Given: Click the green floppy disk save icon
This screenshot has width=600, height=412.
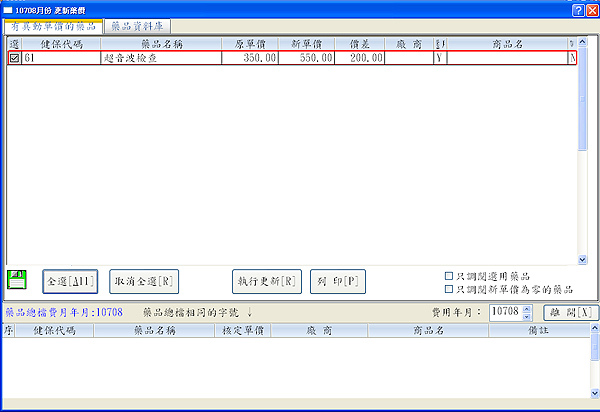Looking at the screenshot, I should click(17, 280).
